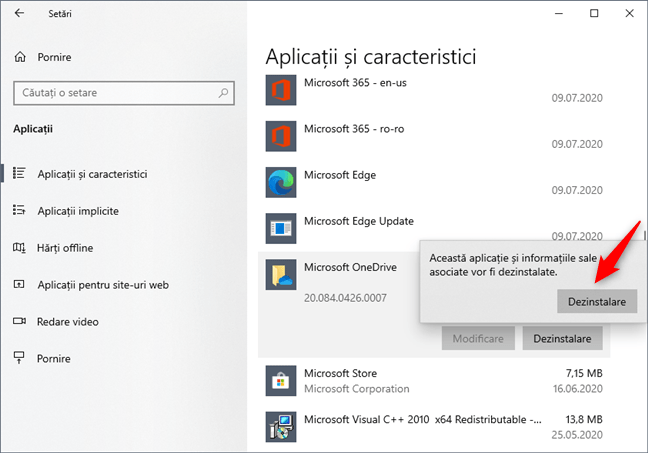Close the Setări window
Viewport: 648px width, 453px height.
629,13
